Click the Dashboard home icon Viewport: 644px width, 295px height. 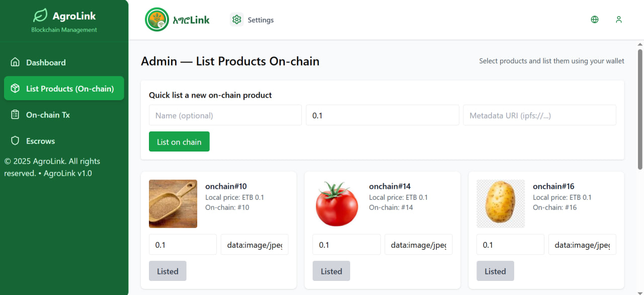tap(15, 62)
